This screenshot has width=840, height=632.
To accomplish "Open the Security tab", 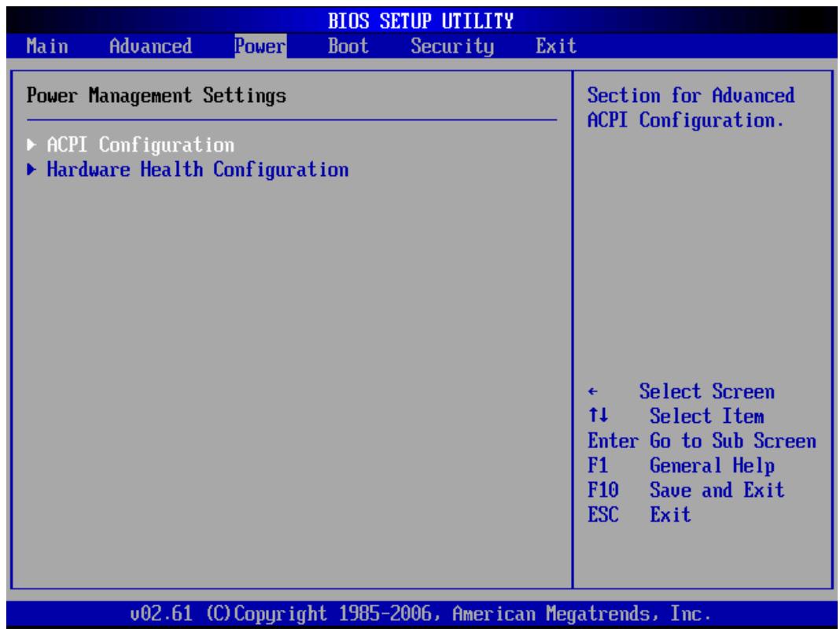I will pyautogui.click(x=452, y=46).
